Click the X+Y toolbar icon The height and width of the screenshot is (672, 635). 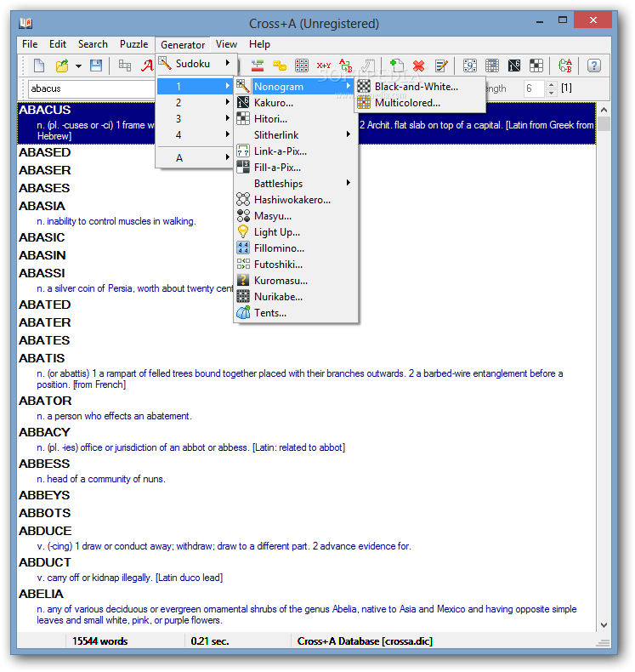tap(324, 65)
